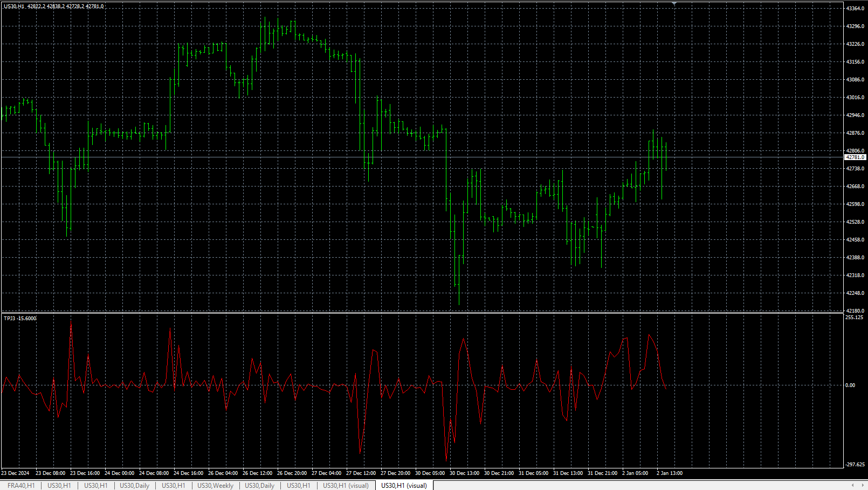Select the active US30,H1 (visual) tab
Viewport: 868px width, 490px height.
(x=404, y=486)
